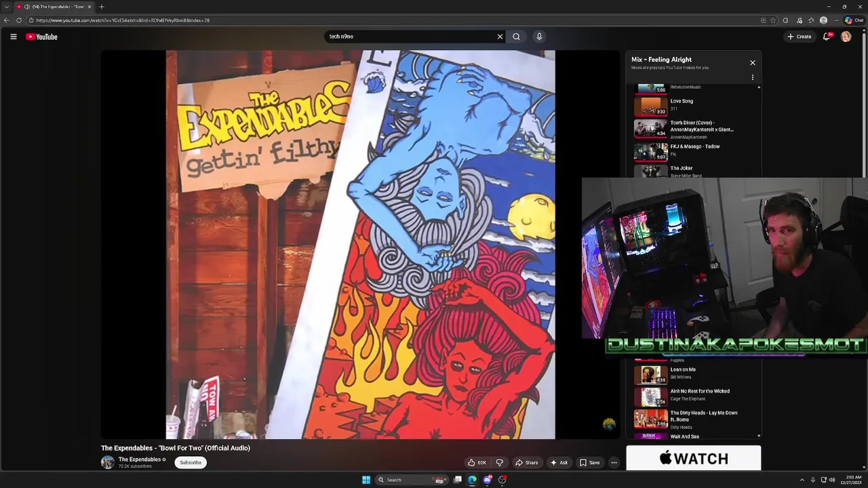Open Edge settings and more menu
868x488 pixels.
(835, 20)
